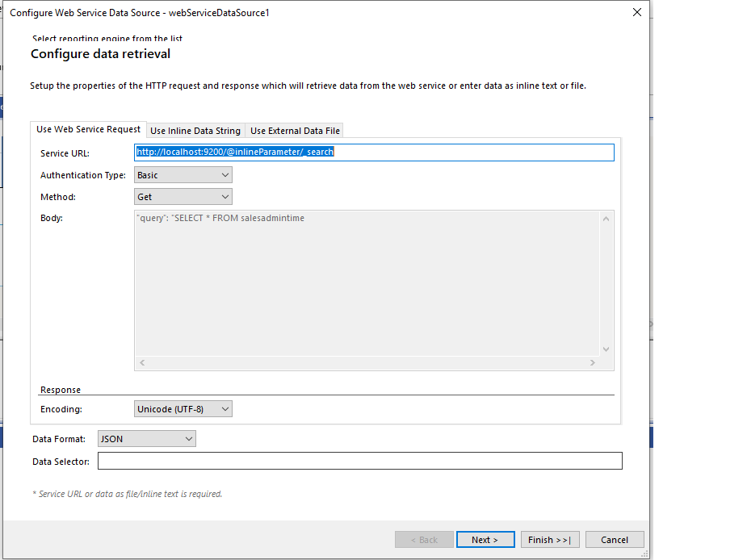Viewport: 747px width, 560px height.
Task: Click the disabled Back button
Action: coord(424,540)
